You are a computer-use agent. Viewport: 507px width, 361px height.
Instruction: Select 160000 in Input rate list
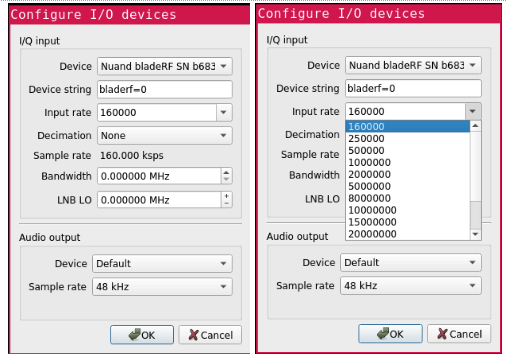pos(408,126)
